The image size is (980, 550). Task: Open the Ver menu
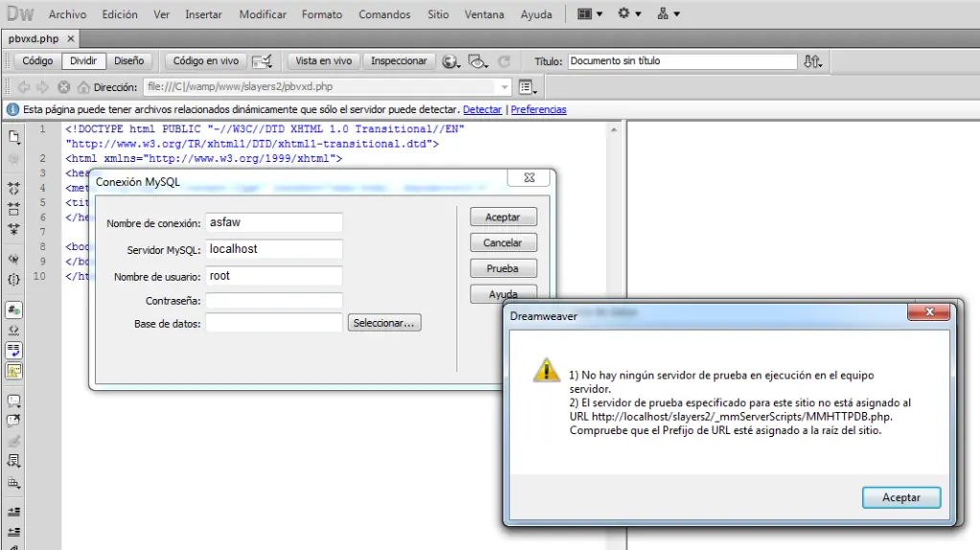coord(161,13)
